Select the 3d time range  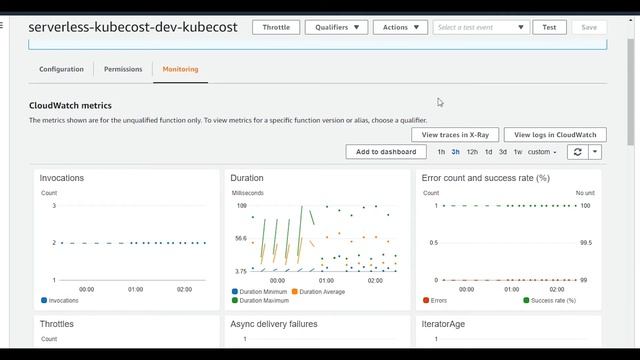click(503, 152)
